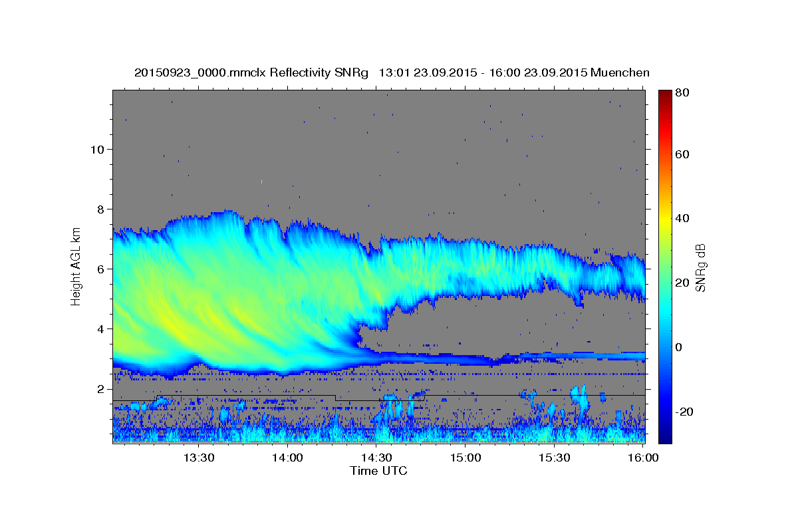Click the '14:30' time axis label
The height and width of the screenshot is (532, 798).
pos(376,458)
